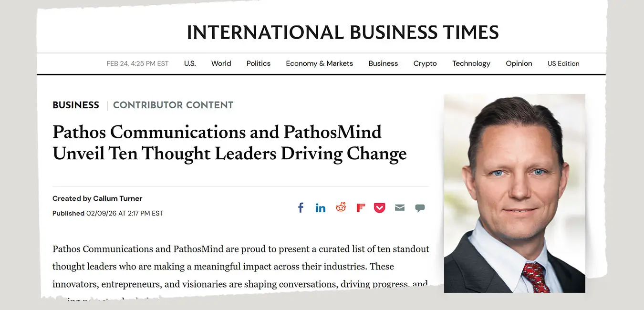The image size is (644, 310).
Task: Share article on Flipboard
Action: tap(361, 208)
